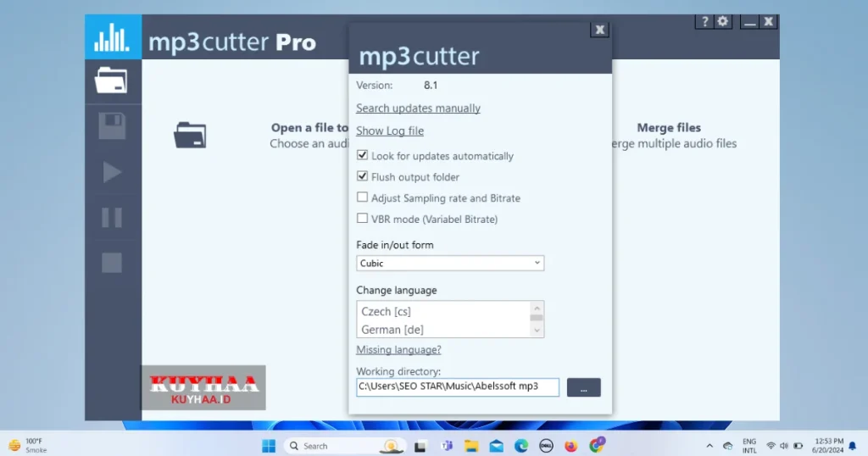Open the colorful browser icon with notification badge
This screenshot has width=868, height=456.
click(x=596, y=445)
